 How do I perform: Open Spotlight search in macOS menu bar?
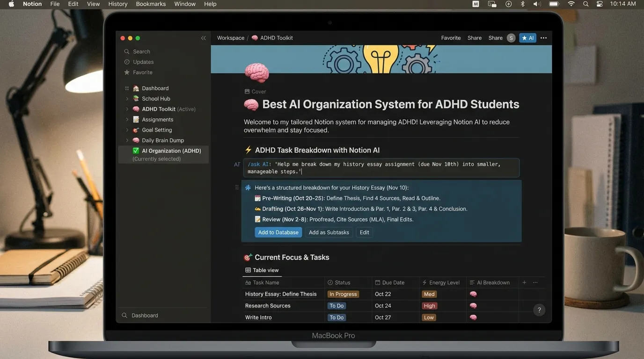tap(585, 4)
